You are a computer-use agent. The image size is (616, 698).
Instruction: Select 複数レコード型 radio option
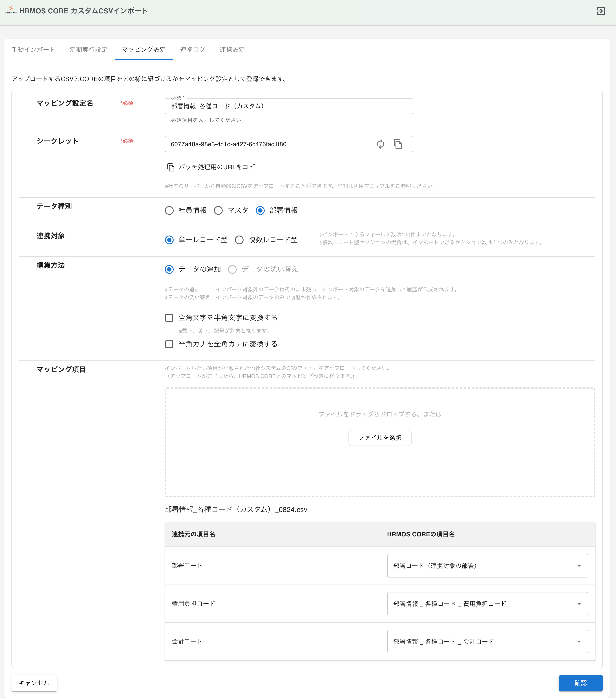click(x=239, y=240)
